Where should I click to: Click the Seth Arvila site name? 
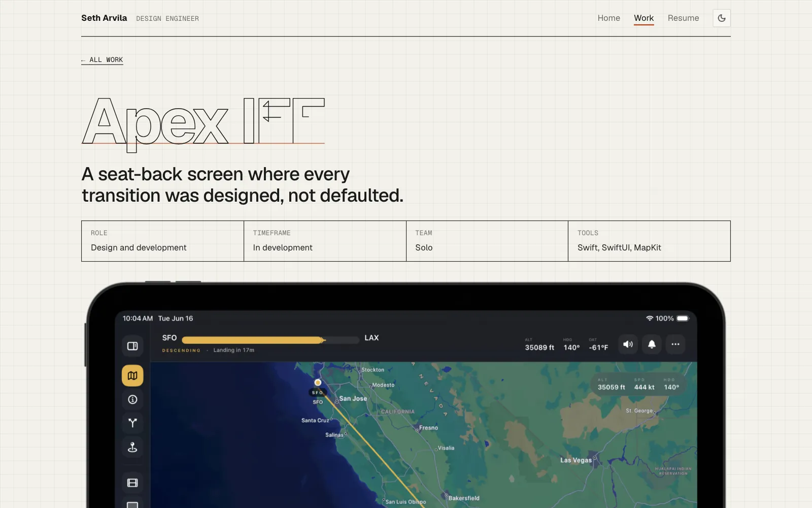(104, 18)
